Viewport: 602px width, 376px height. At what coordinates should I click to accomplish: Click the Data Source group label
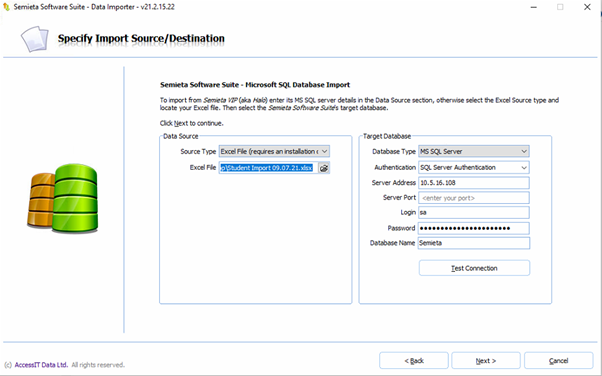[181, 136]
